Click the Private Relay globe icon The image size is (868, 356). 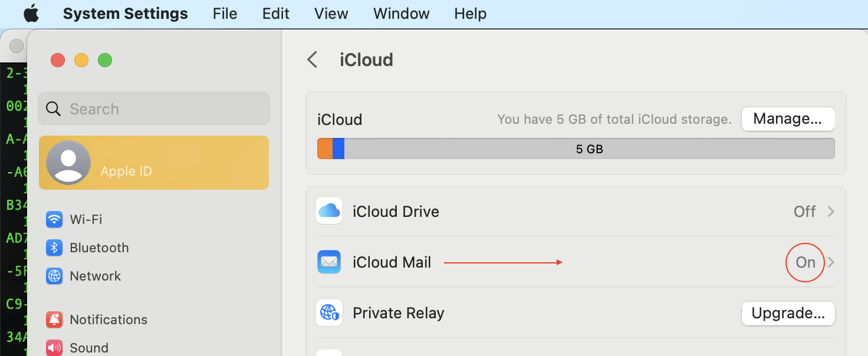pos(329,312)
